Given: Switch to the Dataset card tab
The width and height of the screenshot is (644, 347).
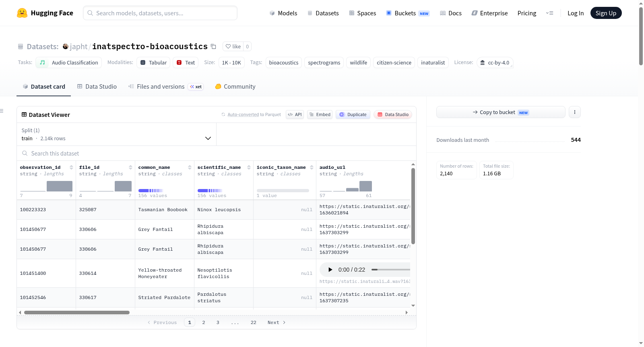Looking at the screenshot, I should [44, 86].
